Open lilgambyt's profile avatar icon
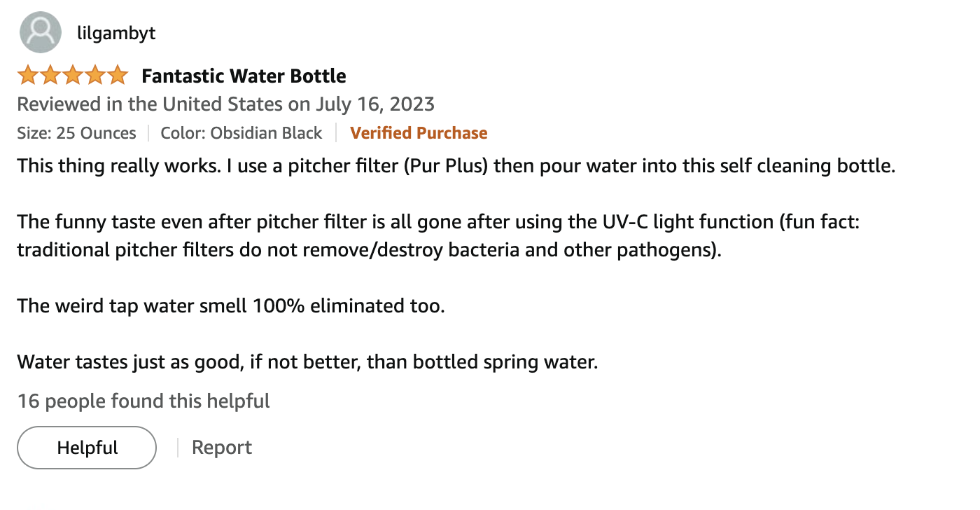This screenshot has width=980, height=510. (41, 32)
